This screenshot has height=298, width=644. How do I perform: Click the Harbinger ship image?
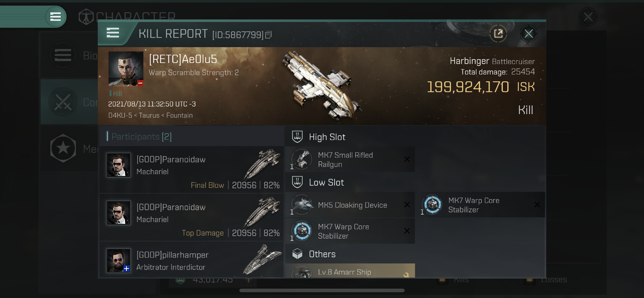pos(321,86)
